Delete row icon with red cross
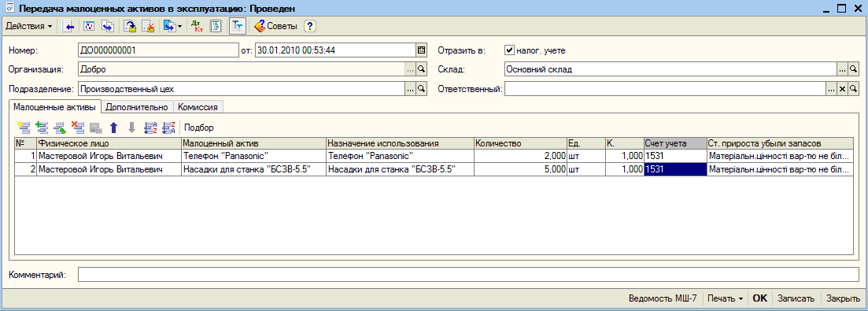The width and height of the screenshot is (868, 311). pyautogui.click(x=77, y=128)
